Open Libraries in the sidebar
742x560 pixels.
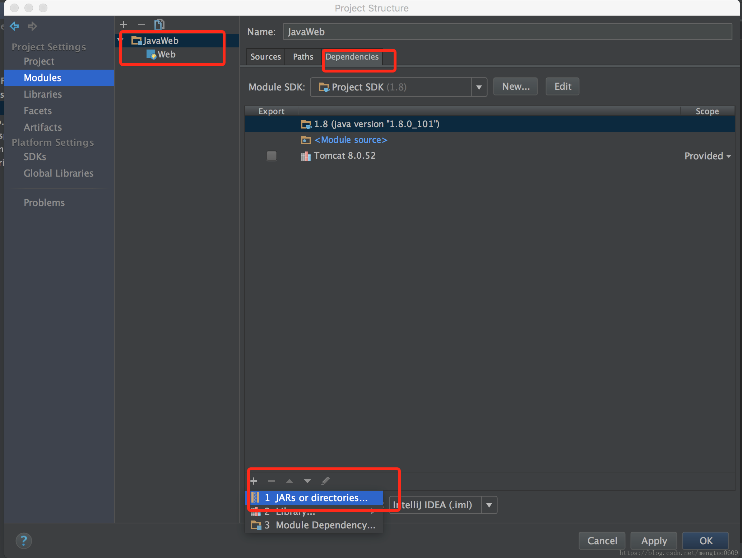[43, 94]
